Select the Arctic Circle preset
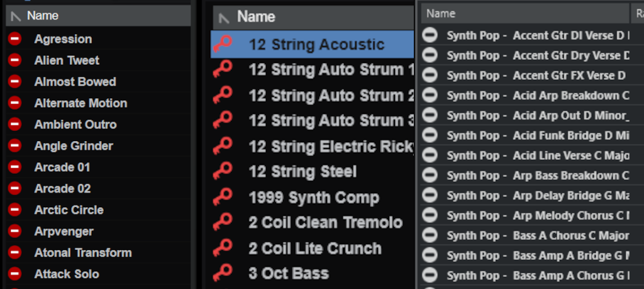Viewport: 644px width, 289px height. tap(69, 210)
